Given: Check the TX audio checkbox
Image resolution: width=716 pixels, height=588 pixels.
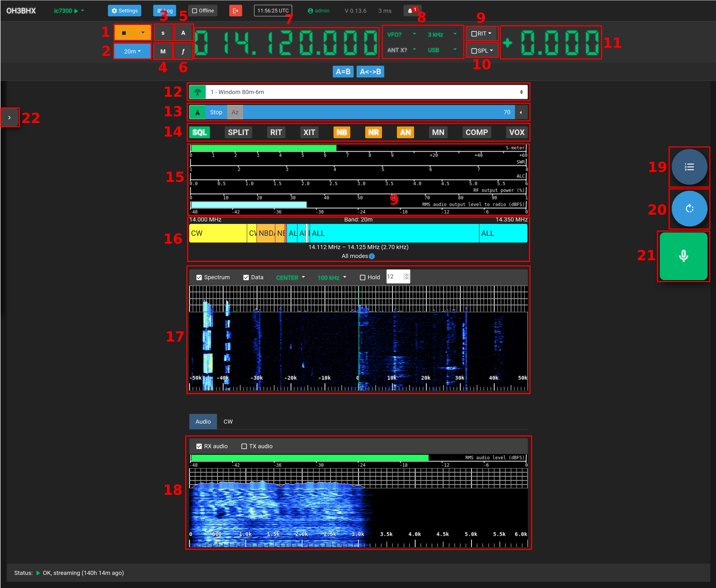Looking at the screenshot, I should (x=244, y=446).
